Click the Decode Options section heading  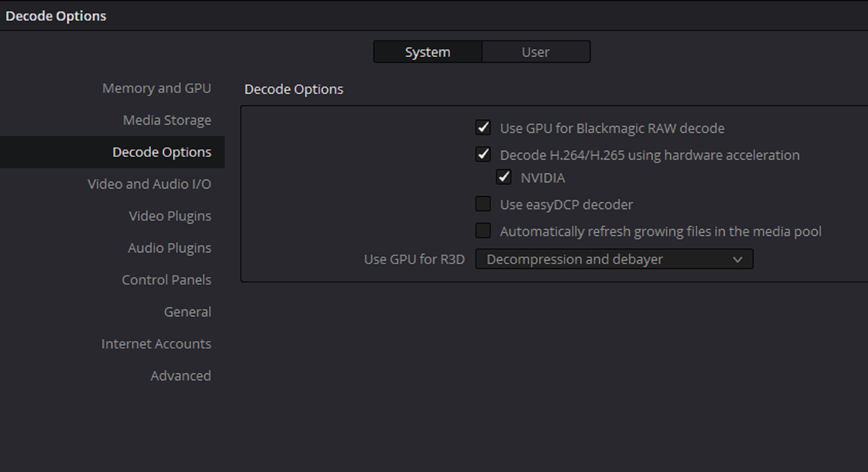(294, 90)
